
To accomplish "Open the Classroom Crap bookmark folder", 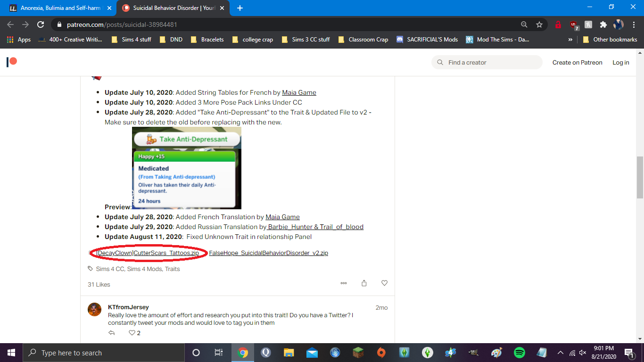I will pyautogui.click(x=363, y=40).
